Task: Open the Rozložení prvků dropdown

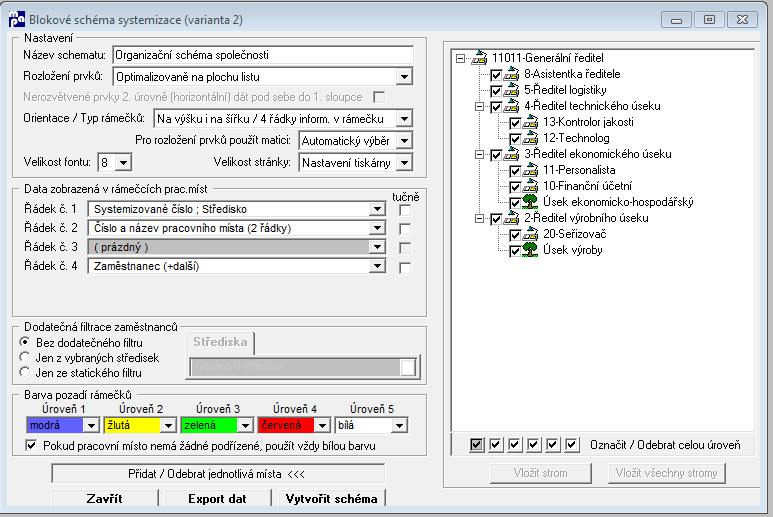Action: pos(404,77)
